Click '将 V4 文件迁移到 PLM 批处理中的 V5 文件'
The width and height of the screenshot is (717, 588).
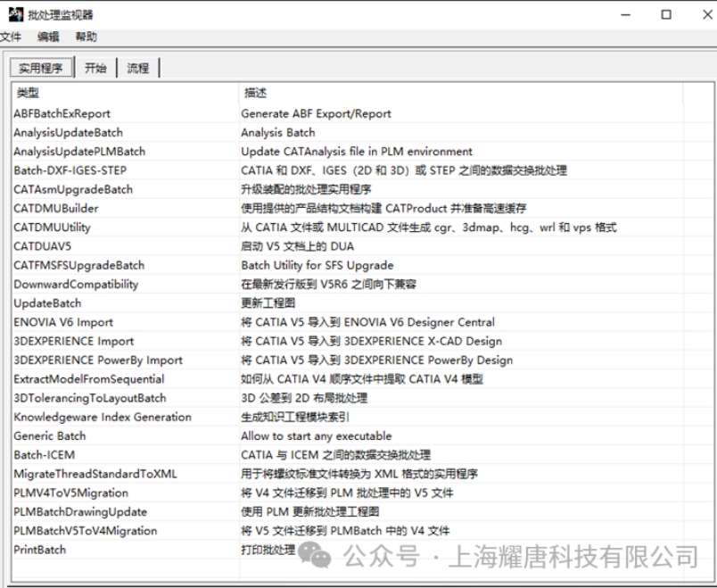[348, 493]
